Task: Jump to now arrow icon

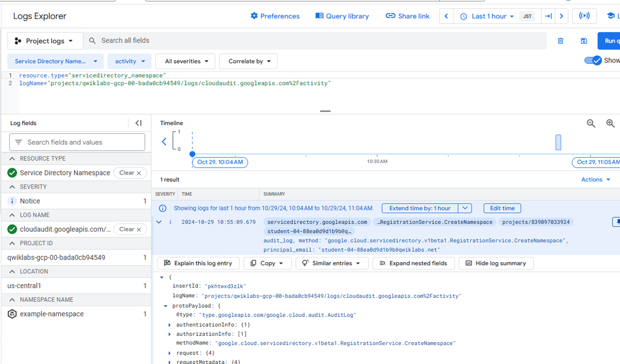Action: [549, 16]
